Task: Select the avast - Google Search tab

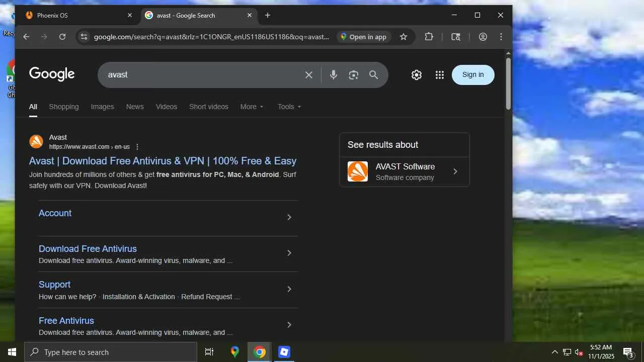Action: (199, 16)
